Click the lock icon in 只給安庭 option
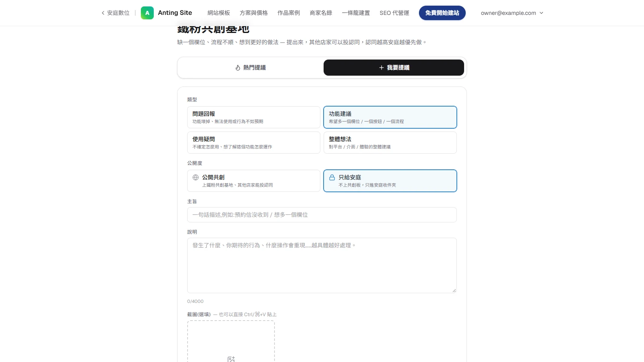The height and width of the screenshot is (362, 644). point(332,177)
